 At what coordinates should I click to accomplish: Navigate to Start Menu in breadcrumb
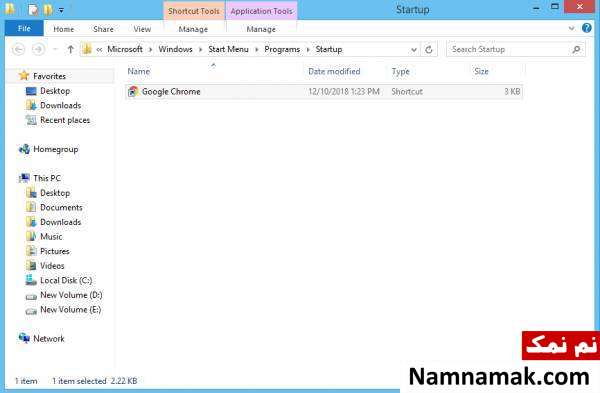228,49
